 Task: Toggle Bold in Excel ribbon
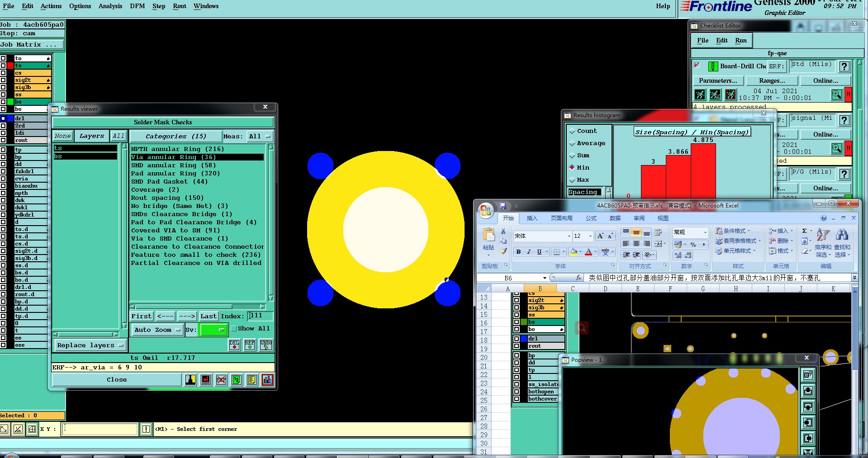(518, 252)
